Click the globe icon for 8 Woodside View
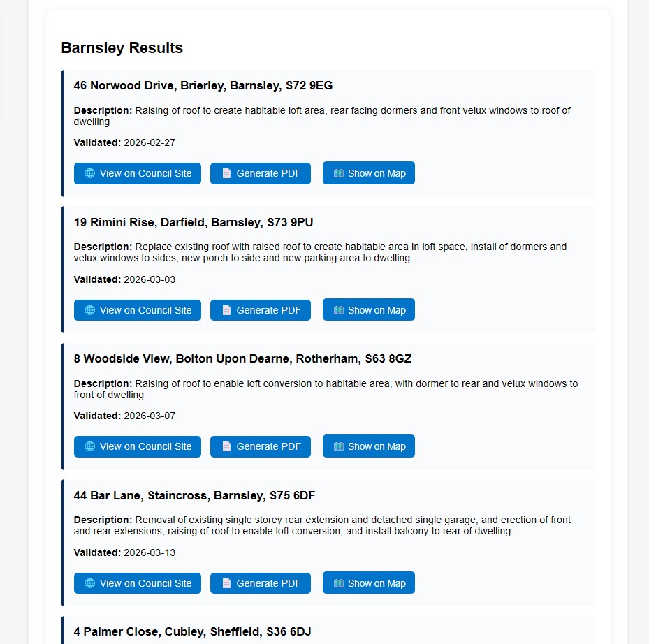649x644 pixels. [x=89, y=446]
